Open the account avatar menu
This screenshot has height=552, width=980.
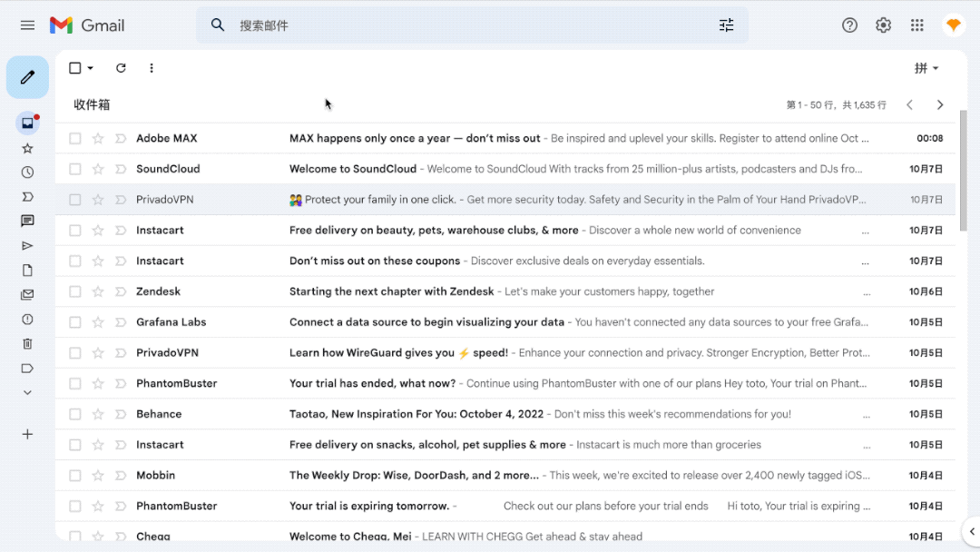(953, 25)
